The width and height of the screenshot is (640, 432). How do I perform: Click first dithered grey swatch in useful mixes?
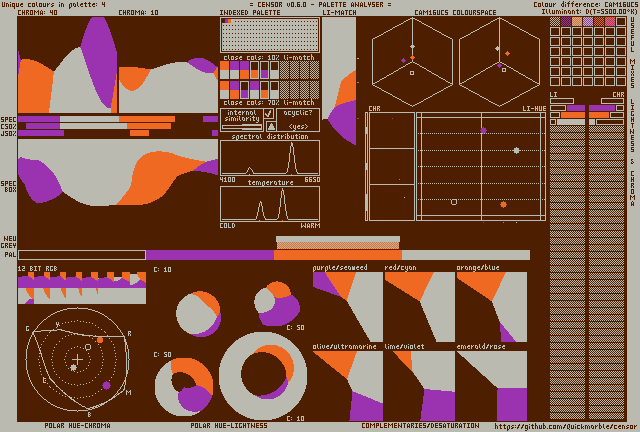(555, 21)
